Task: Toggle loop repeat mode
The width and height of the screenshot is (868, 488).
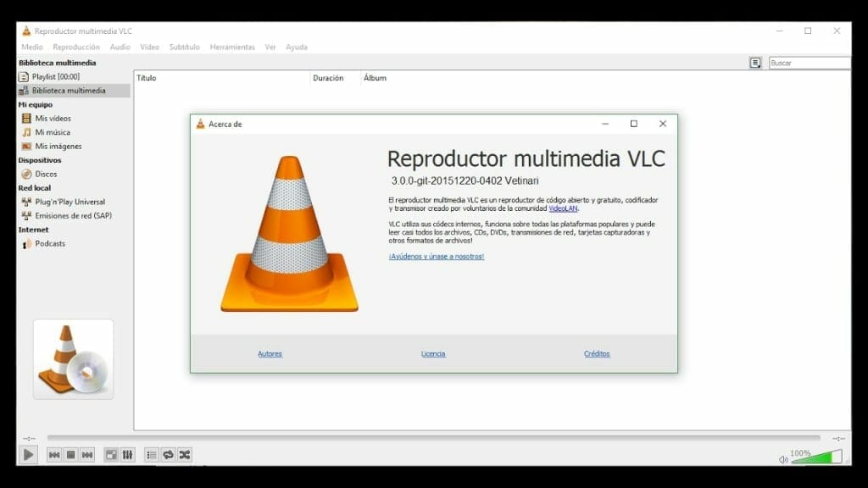Action: pyautogui.click(x=168, y=455)
